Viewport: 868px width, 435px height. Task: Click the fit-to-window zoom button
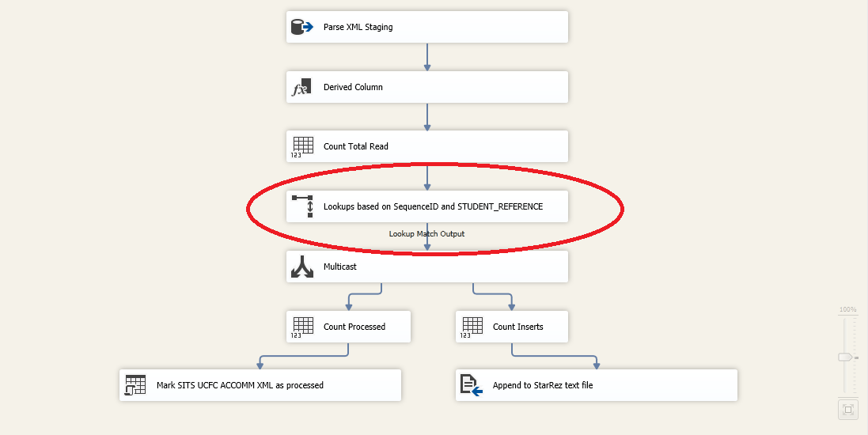tap(848, 409)
